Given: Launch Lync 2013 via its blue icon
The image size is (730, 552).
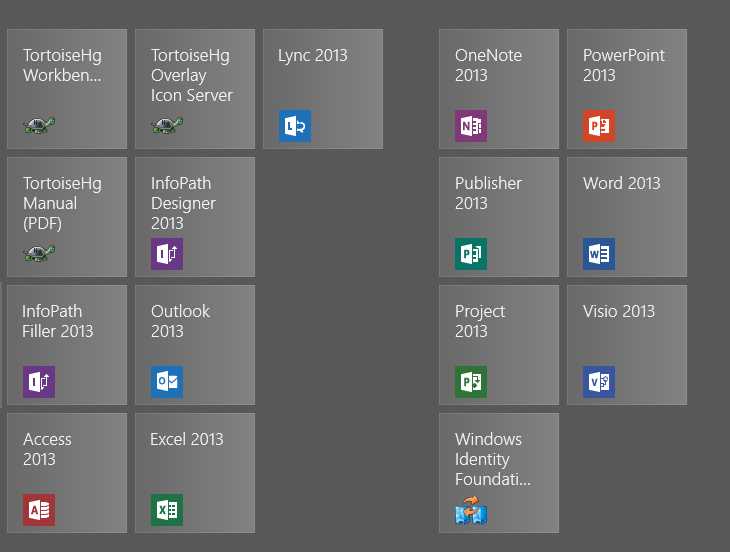Looking at the screenshot, I should [295, 126].
